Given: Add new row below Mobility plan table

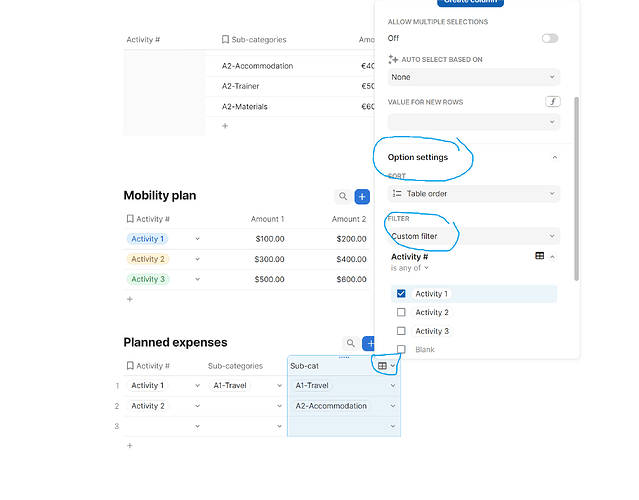Looking at the screenshot, I should 130,299.
